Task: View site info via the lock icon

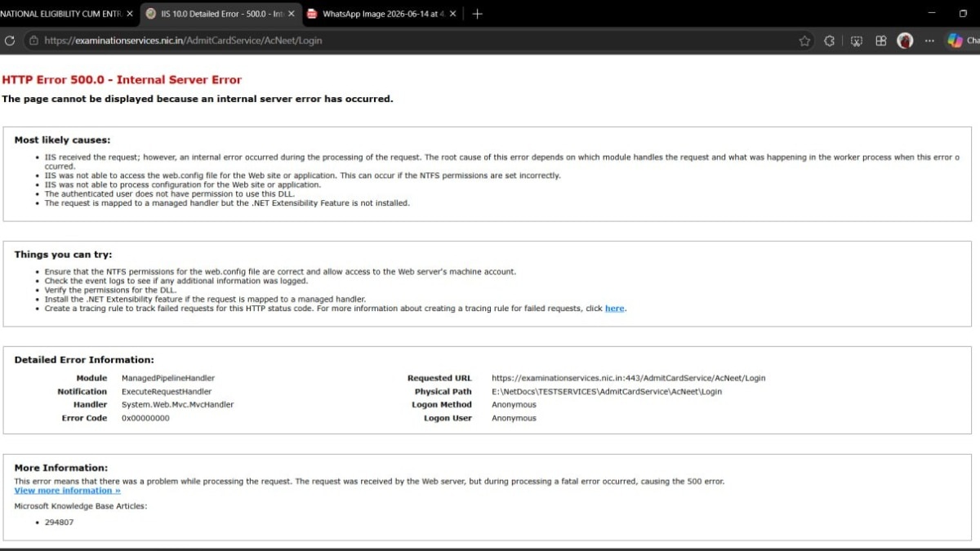Action: [x=33, y=40]
